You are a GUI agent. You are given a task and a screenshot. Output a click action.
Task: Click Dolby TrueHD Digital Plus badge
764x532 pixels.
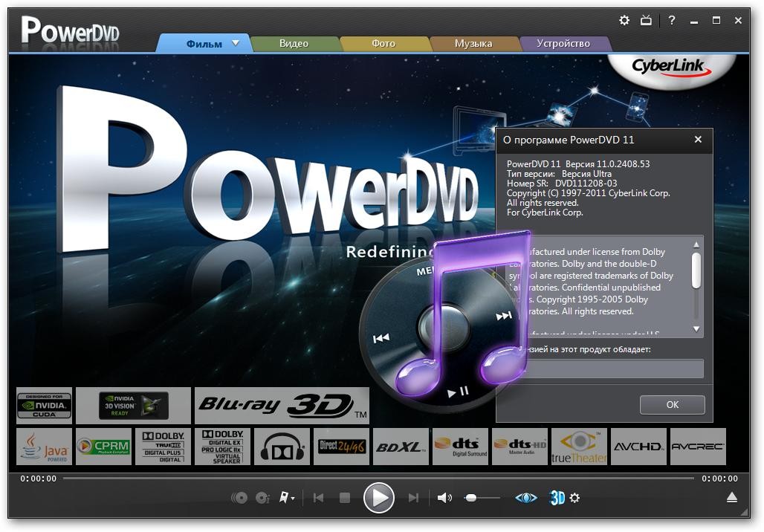164,447
